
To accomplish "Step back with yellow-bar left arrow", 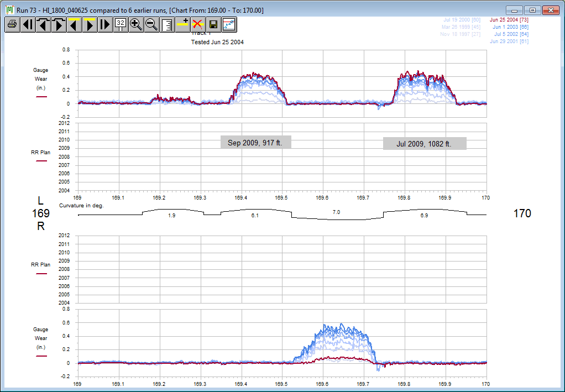I will tap(74, 24).
